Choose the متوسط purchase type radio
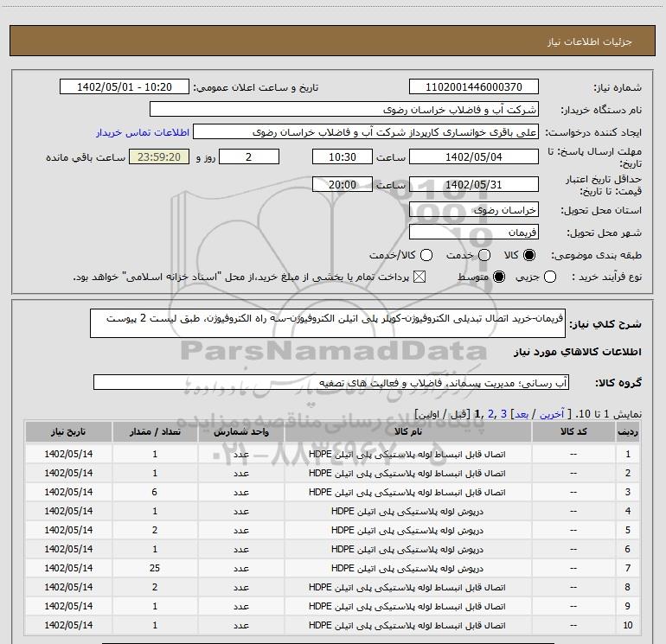This screenshot has width=666, height=644. 499,277
